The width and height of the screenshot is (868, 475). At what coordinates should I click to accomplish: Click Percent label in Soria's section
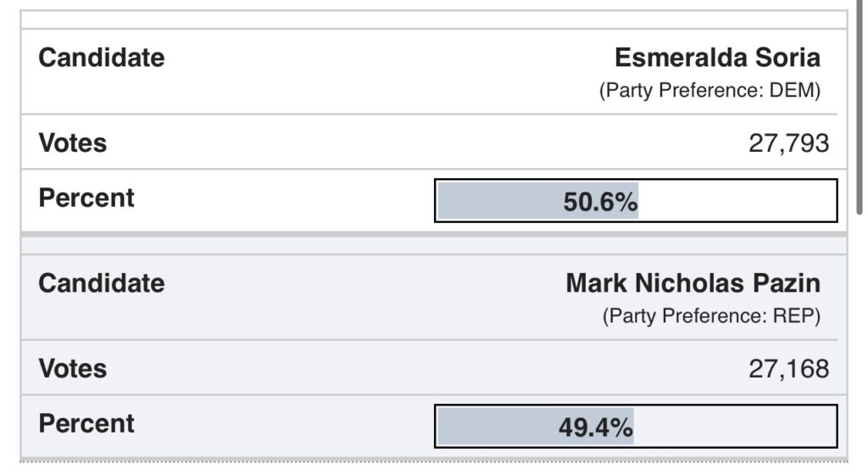(x=86, y=198)
